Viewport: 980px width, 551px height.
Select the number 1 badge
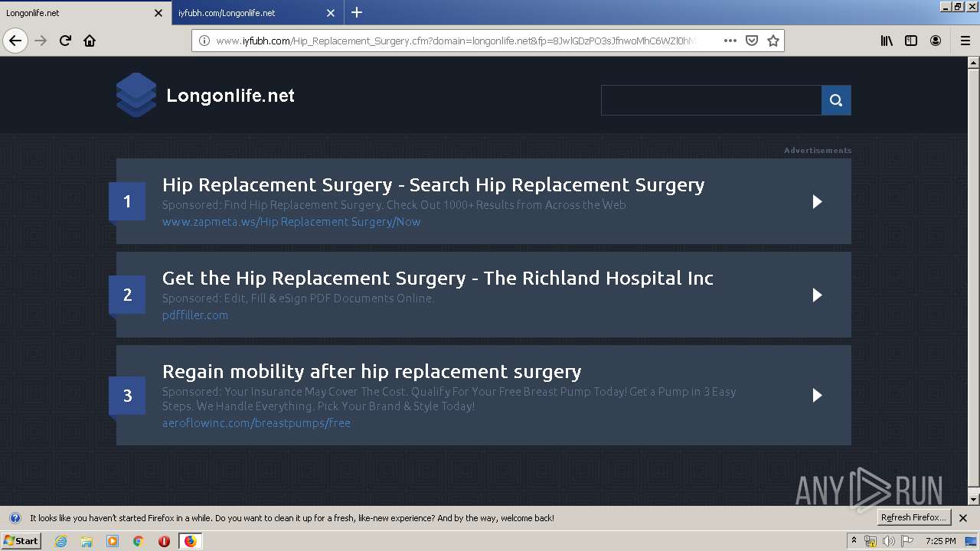(127, 201)
